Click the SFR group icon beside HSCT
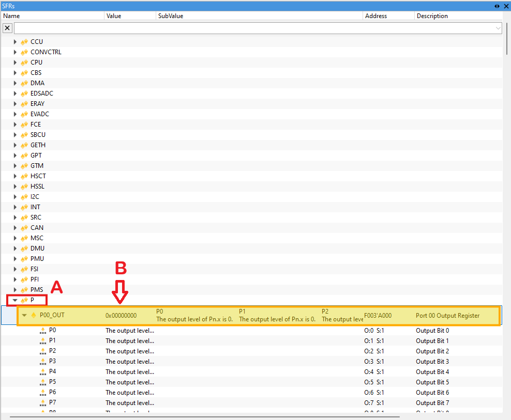 pos(24,176)
